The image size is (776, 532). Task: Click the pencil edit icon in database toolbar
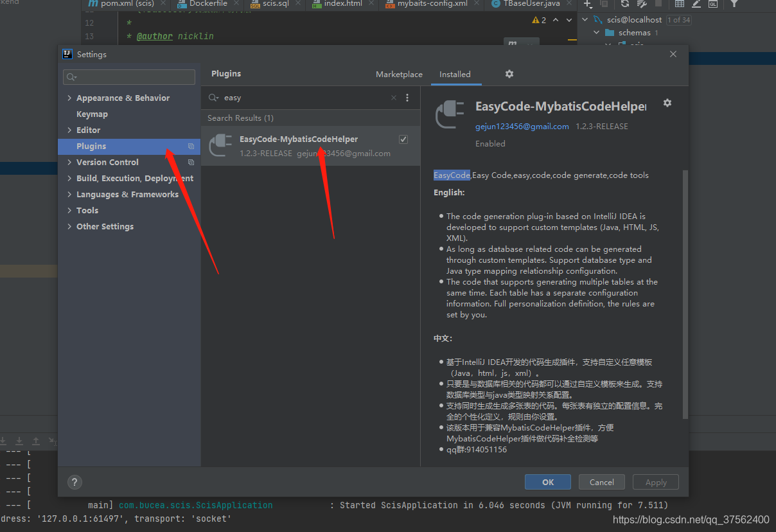[x=696, y=5]
